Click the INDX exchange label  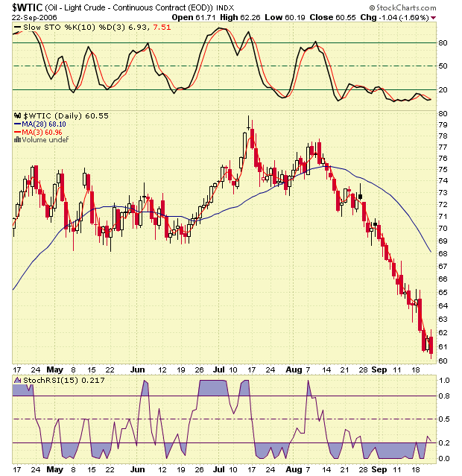coord(225,8)
